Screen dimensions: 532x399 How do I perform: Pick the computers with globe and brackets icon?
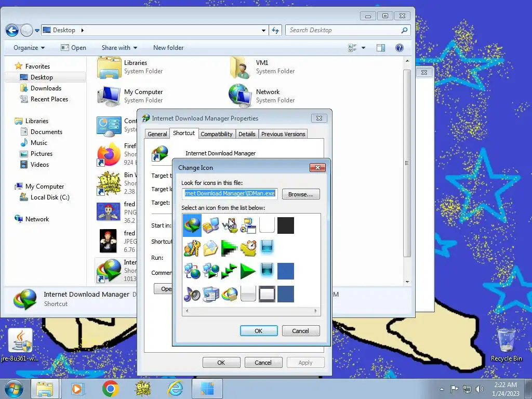pyautogui.click(x=192, y=271)
